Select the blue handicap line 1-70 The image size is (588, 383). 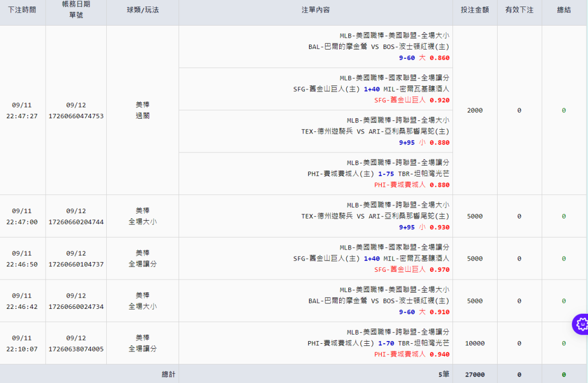tap(386, 343)
